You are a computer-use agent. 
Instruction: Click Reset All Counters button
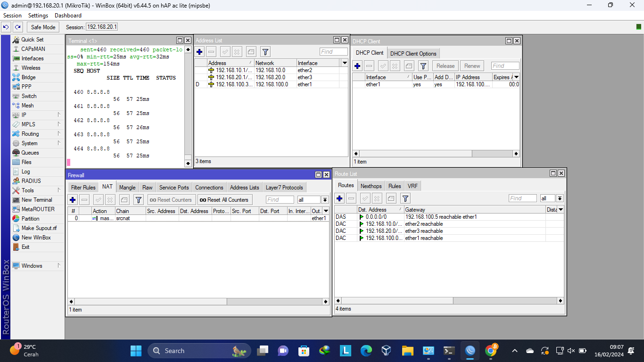(x=224, y=200)
